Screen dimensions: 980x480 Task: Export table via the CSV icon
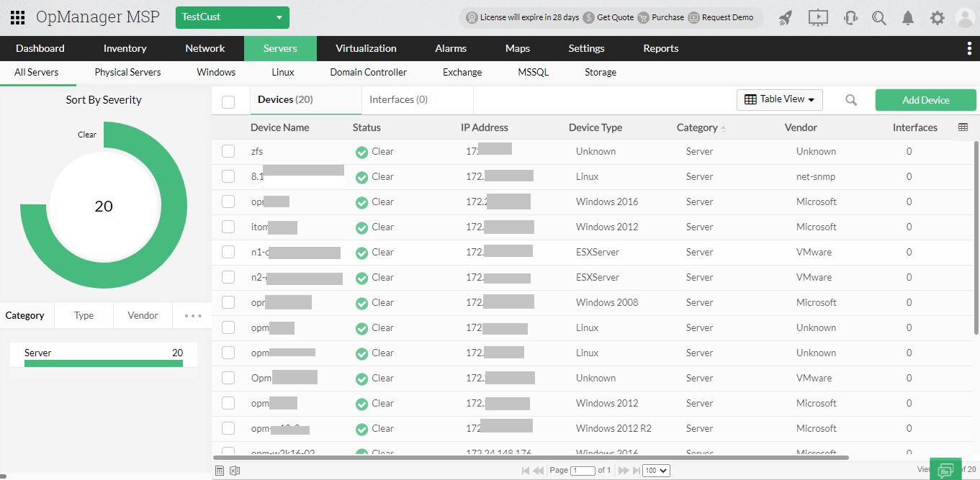220,471
